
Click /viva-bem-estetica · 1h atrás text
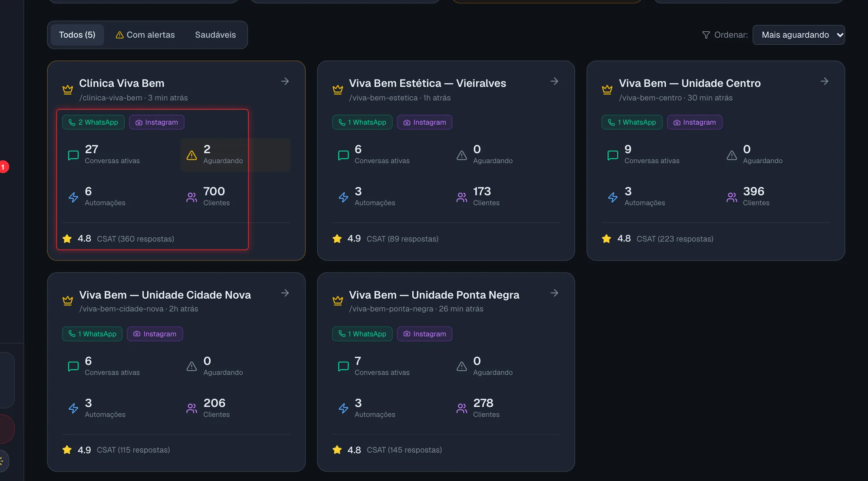[400, 98]
